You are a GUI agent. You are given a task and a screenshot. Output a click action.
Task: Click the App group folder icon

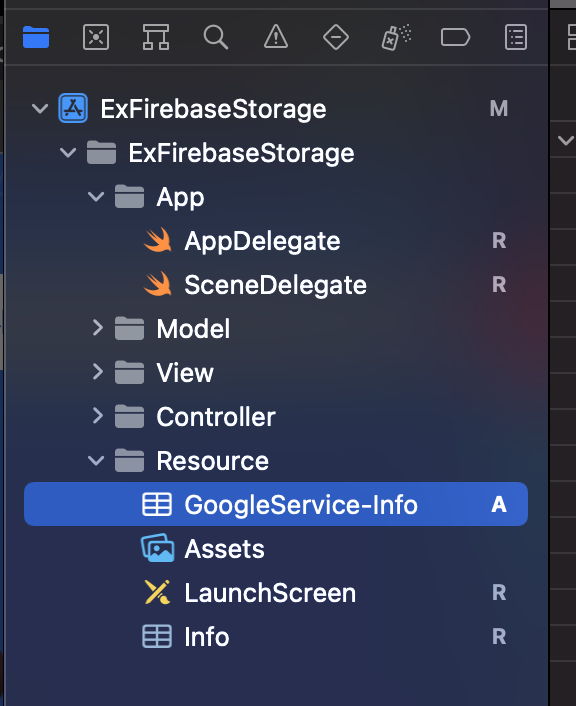(x=129, y=196)
